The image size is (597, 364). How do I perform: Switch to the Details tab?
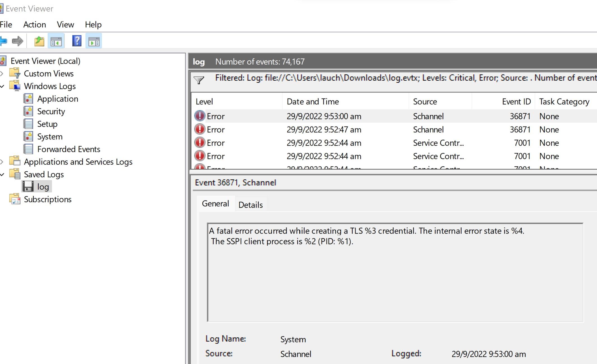[x=250, y=205]
